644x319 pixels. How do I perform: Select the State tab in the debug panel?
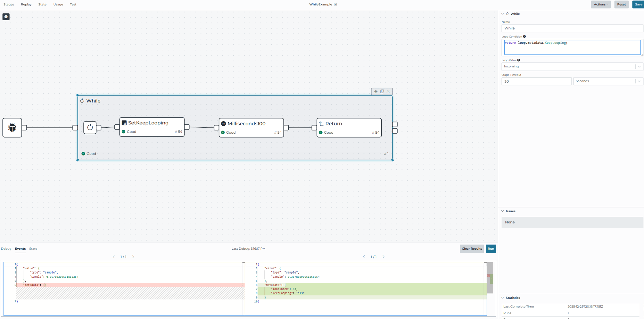pyautogui.click(x=33, y=248)
